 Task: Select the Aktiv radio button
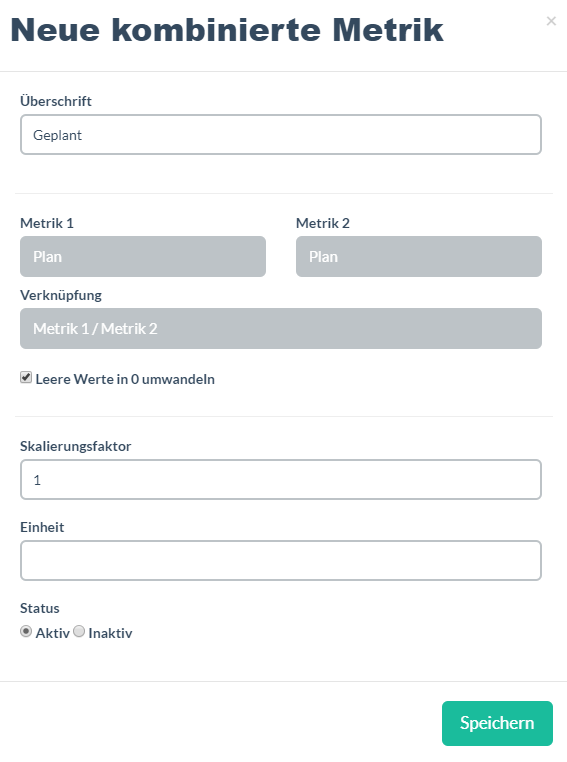coord(26,631)
